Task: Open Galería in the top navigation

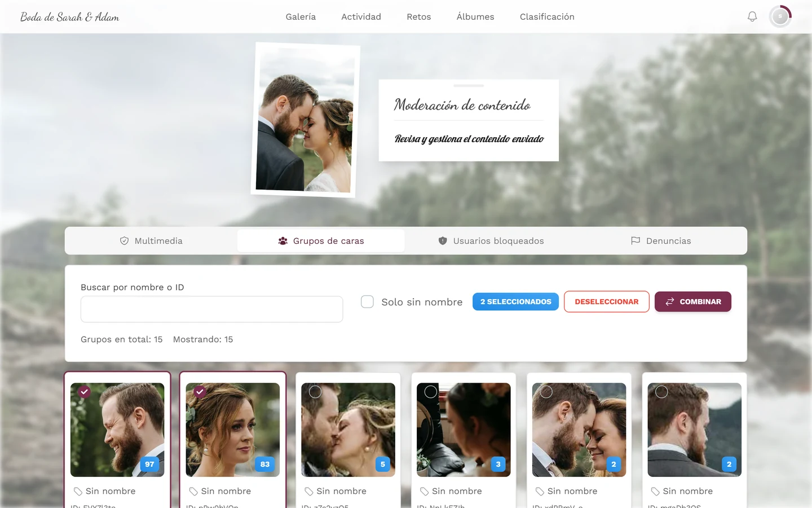Action: coord(301,17)
